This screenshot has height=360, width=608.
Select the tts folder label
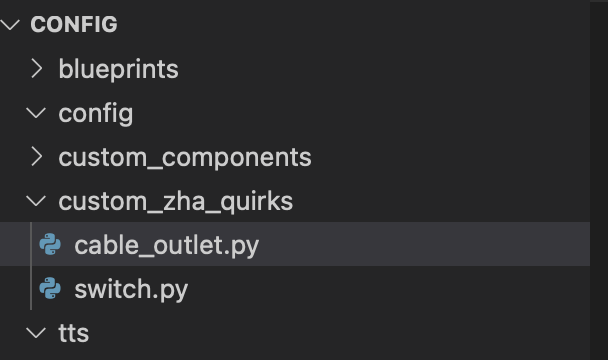[74, 333]
